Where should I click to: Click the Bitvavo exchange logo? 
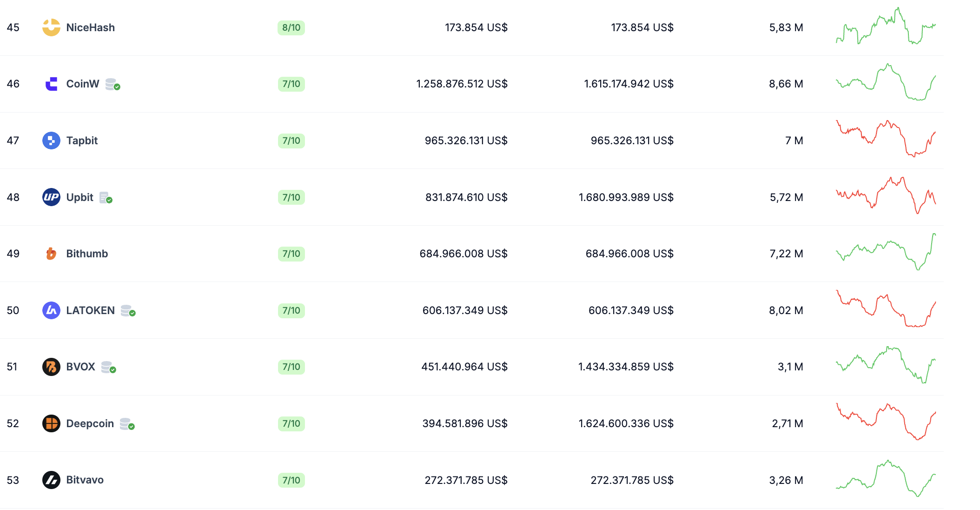(51, 480)
